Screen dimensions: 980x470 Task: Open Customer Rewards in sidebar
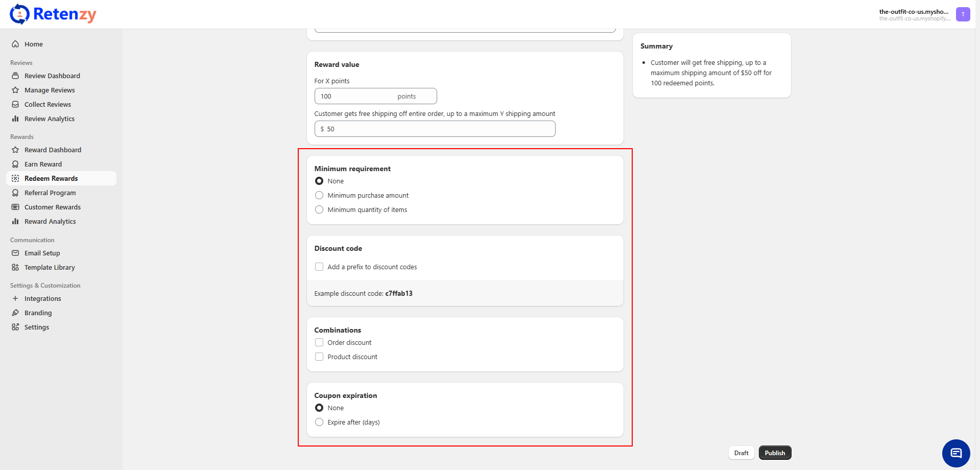(x=53, y=207)
